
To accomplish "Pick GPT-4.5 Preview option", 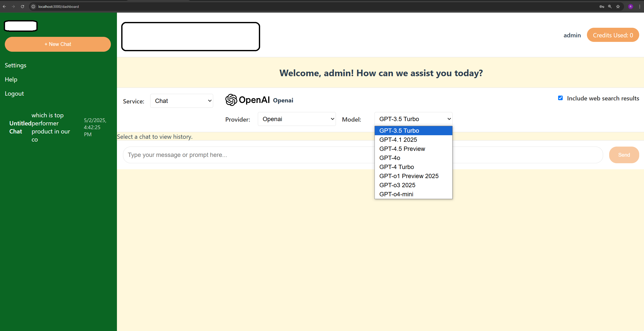I will pos(402,149).
